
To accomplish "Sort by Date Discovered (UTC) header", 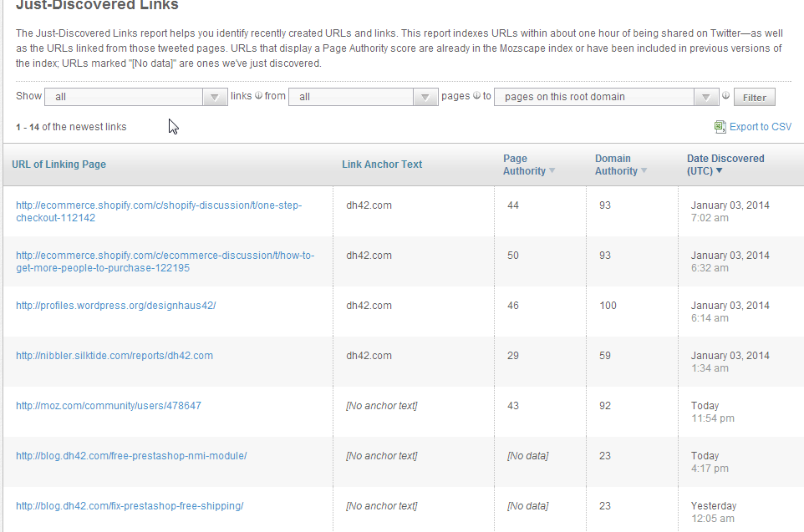I will tap(725, 165).
